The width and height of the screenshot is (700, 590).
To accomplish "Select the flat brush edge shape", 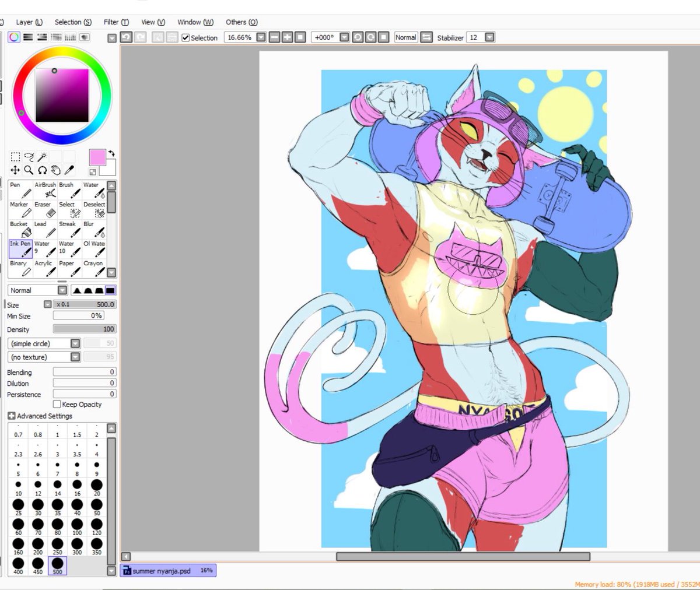I will [110, 290].
